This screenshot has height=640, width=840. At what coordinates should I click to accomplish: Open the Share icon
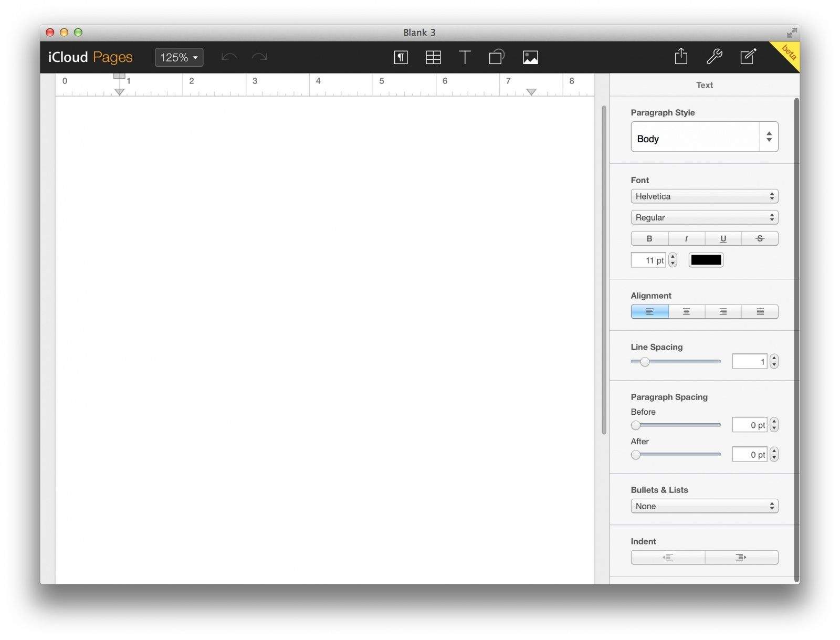point(681,56)
